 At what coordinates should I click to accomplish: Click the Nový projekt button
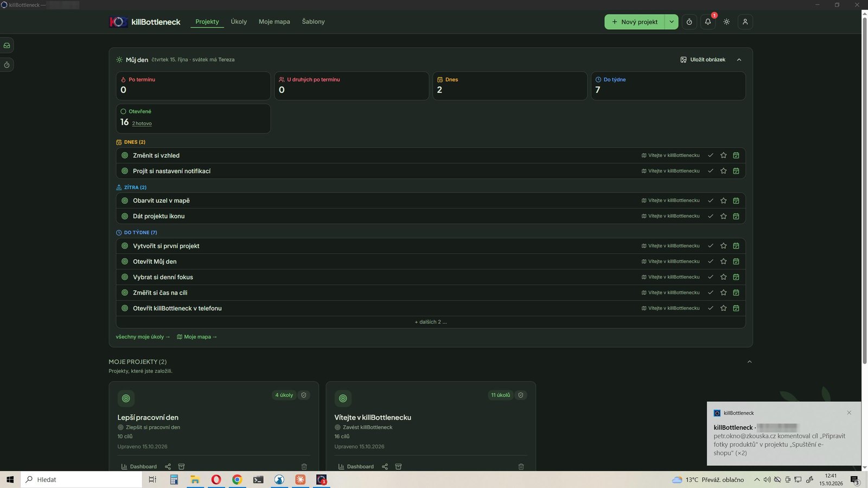[635, 22]
